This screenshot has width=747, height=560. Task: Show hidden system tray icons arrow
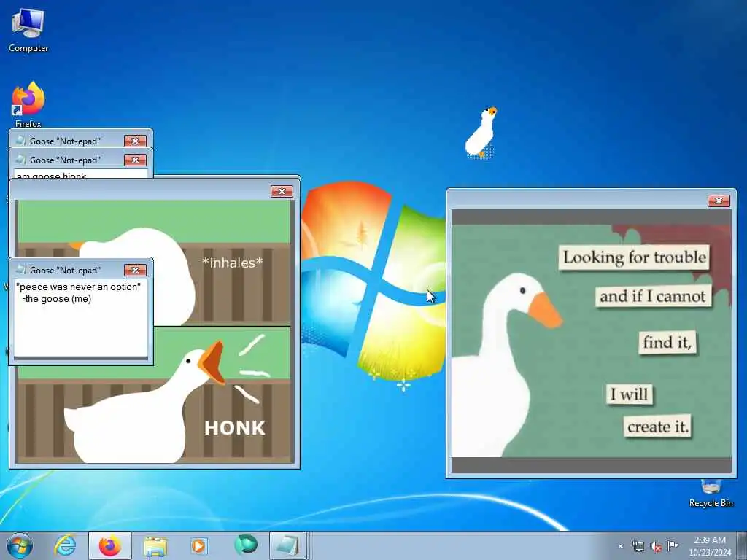tap(620, 546)
